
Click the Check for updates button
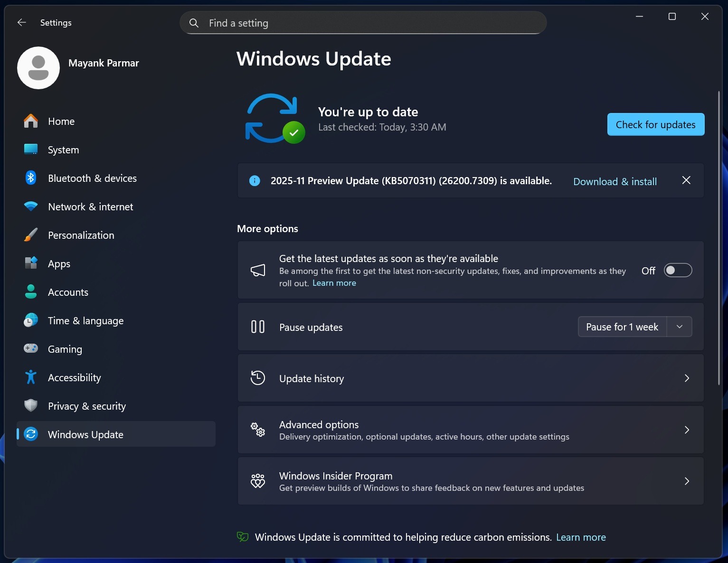pyautogui.click(x=655, y=124)
